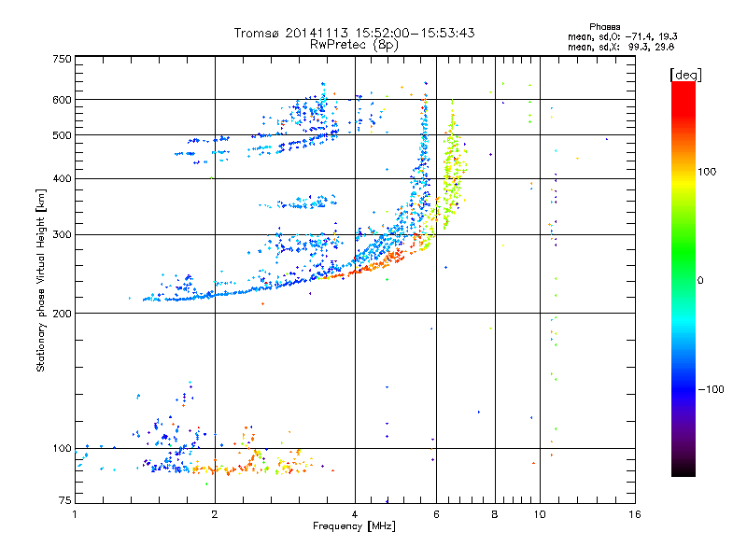Click the 'Phases' header text
Viewport: 747px width, 560px height.
(604, 27)
